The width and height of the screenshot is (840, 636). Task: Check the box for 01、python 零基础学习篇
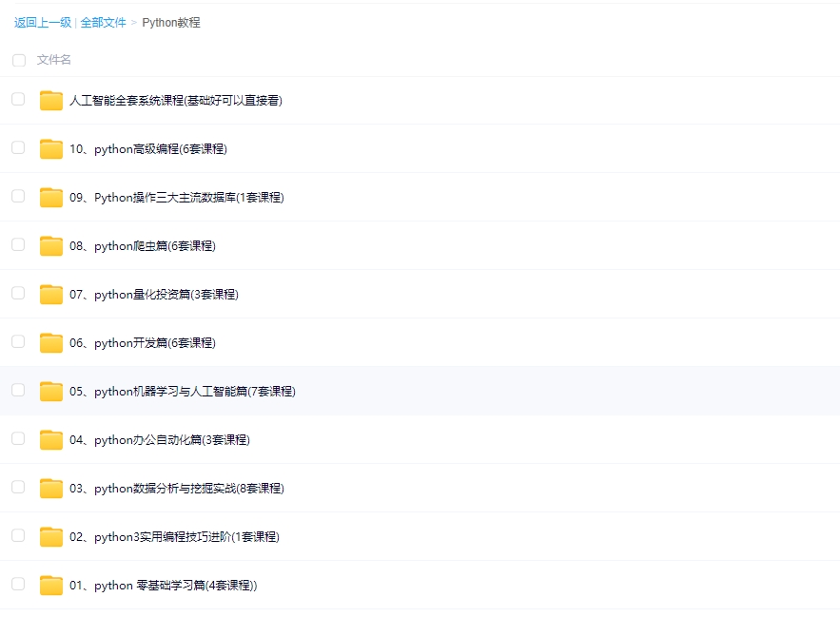(18, 584)
